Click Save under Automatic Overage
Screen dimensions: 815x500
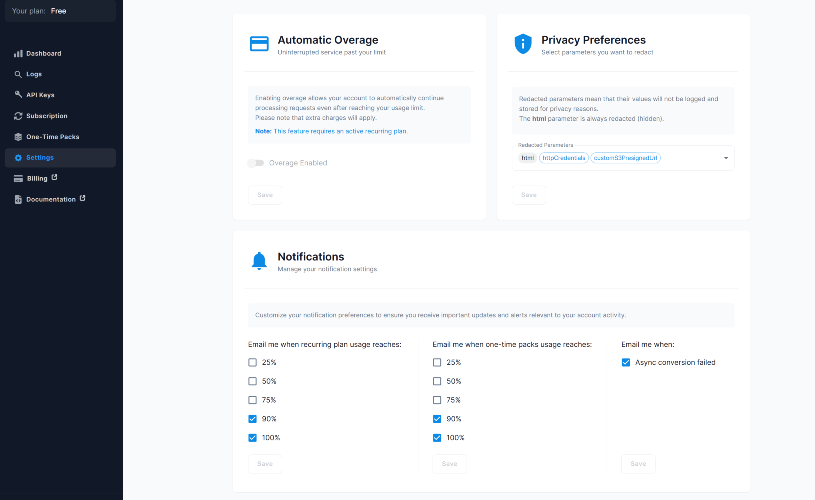[265, 195]
